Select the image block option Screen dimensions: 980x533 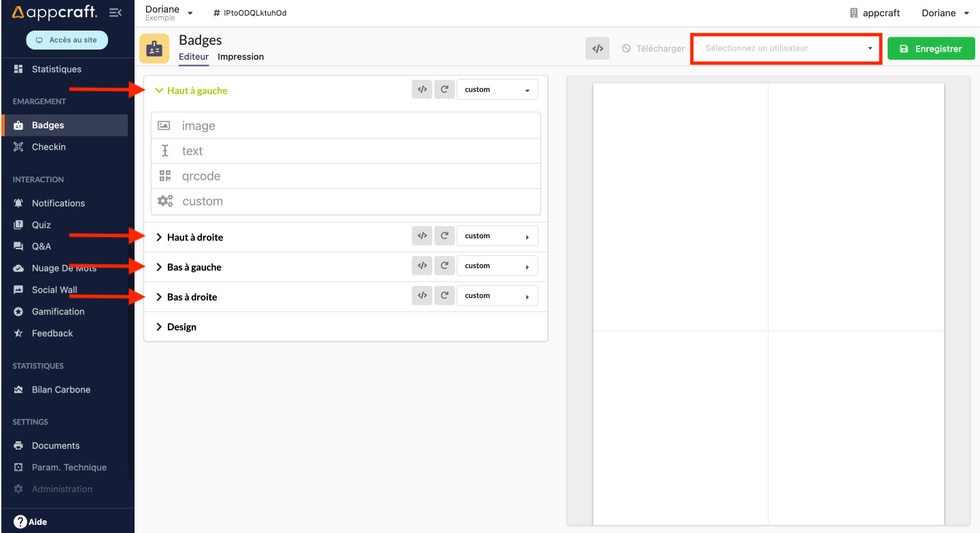(346, 126)
